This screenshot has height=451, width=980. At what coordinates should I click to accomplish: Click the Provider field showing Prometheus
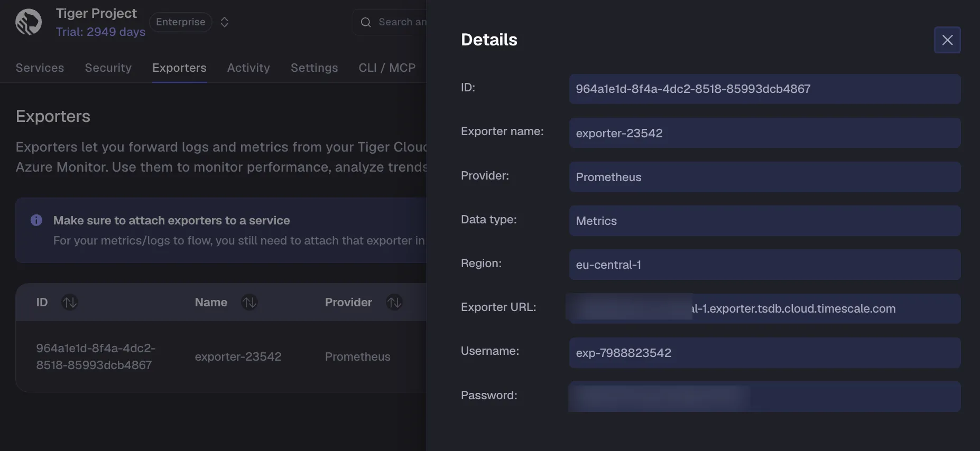pos(765,177)
